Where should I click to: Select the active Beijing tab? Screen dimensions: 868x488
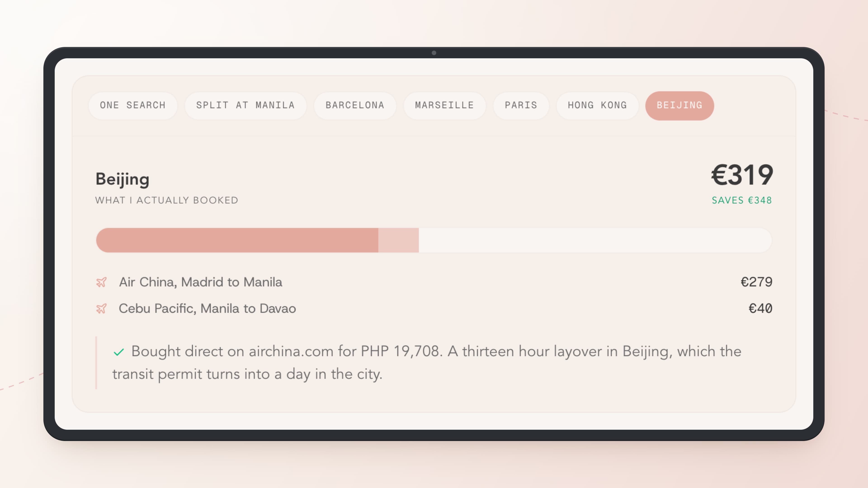679,106
